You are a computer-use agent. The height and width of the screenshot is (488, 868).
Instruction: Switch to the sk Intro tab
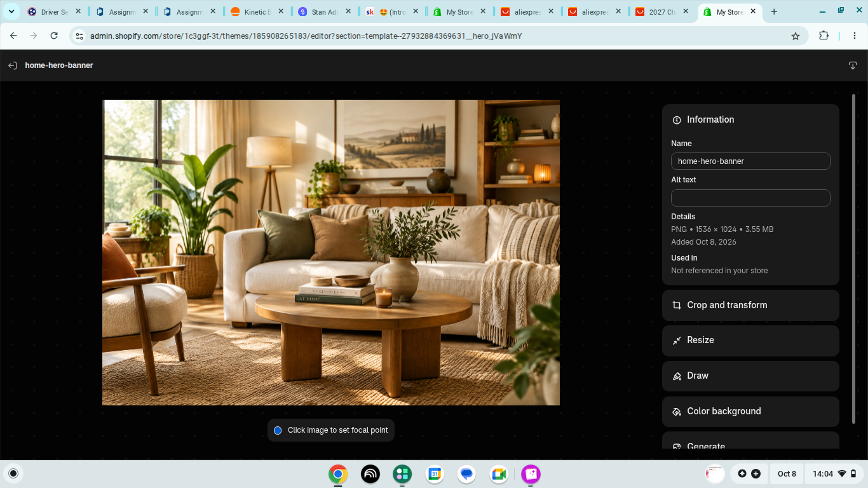tap(393, 12)
